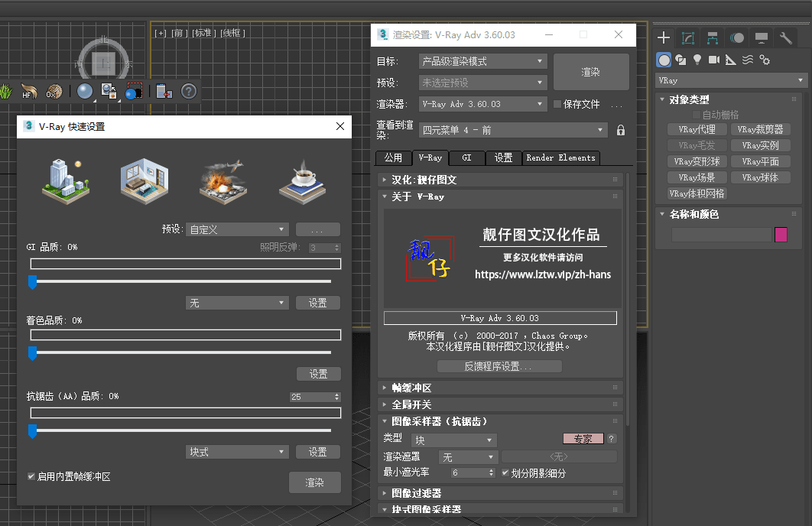Open the 渲染器 V-Ray Adv dropdown
This screenshot has width=812, height=526.
click(x=482, y=104)
